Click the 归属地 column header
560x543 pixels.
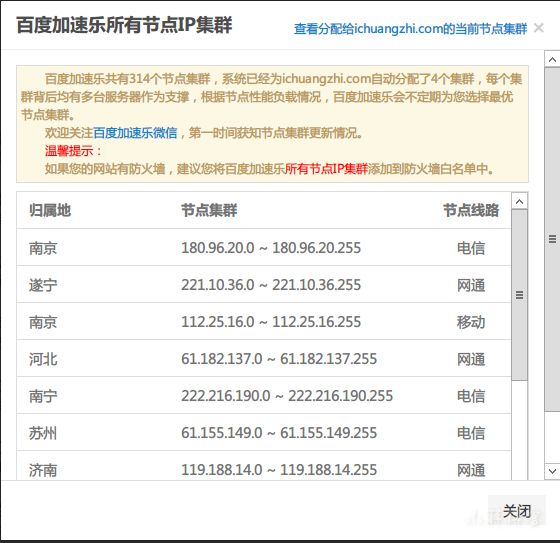[50, 210]
